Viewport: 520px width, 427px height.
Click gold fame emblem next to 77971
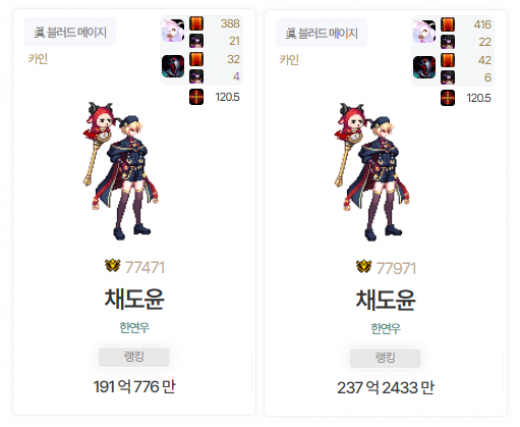coord(364,267)
